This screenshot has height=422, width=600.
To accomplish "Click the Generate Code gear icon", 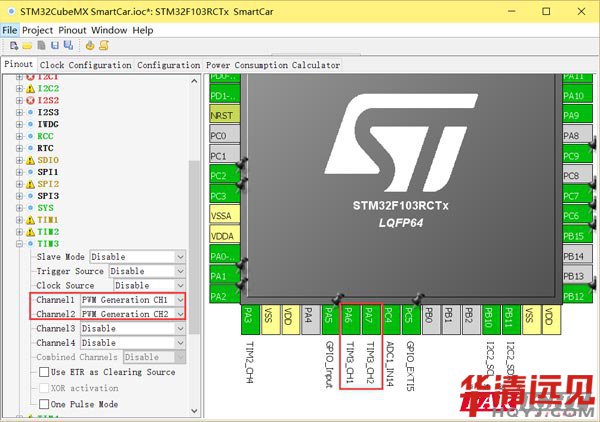I will (90, 46).
